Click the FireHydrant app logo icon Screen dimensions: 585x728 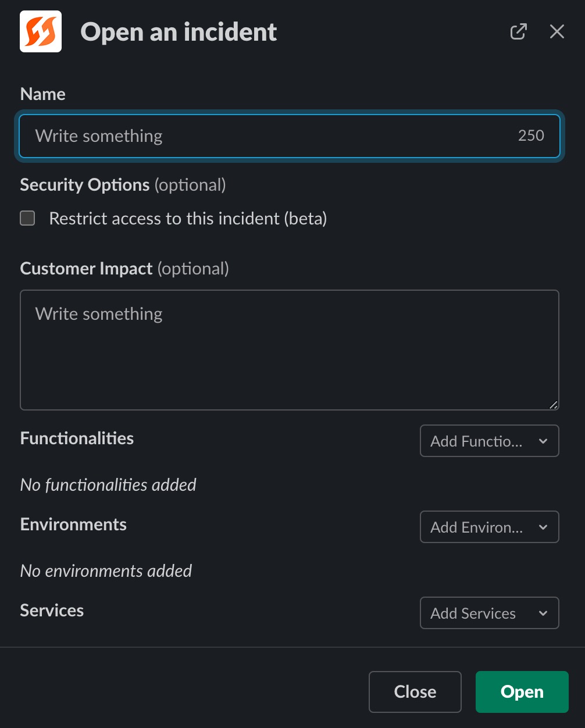[41, 32]
